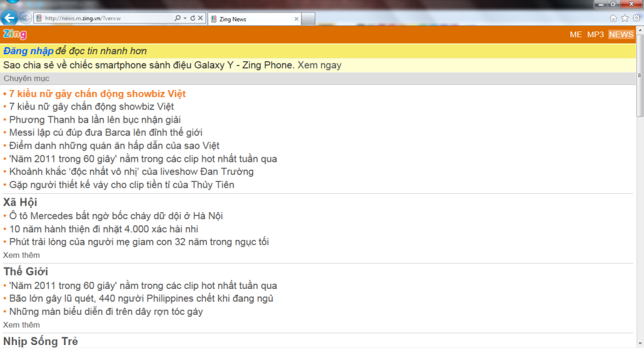
Task: Click the Zing logo
Action: click(15, 35)
